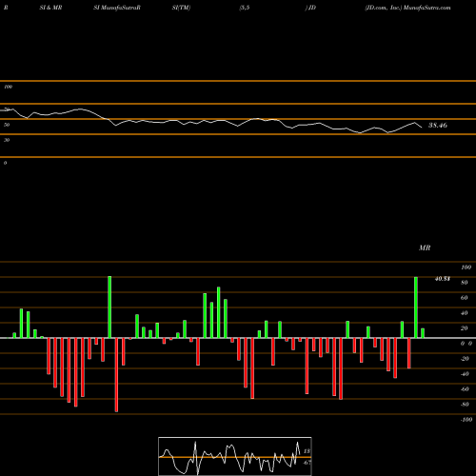The height and width of the screenshot is (476, 476).
Task: Click the 40.88 MR value label
Action: click(x=443, y=279)
